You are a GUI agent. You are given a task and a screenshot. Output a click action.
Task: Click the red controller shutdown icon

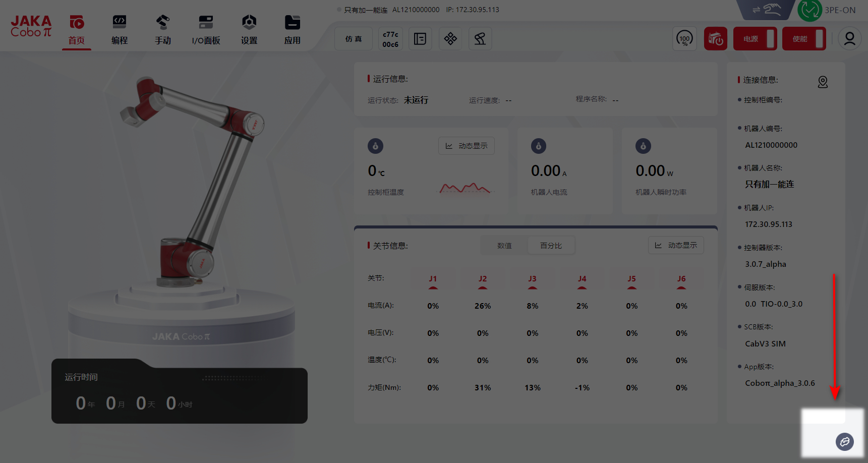(x=715, y=39)
